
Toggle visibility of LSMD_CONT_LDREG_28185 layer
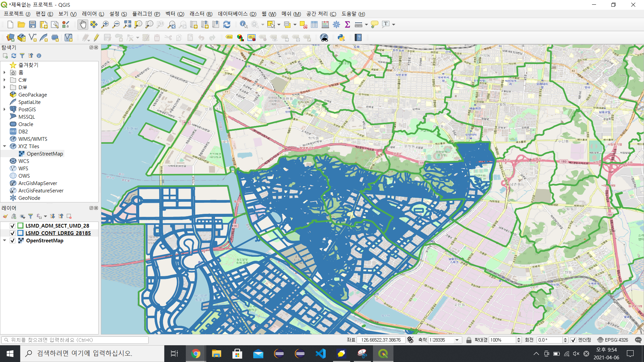tap(12, 233)
